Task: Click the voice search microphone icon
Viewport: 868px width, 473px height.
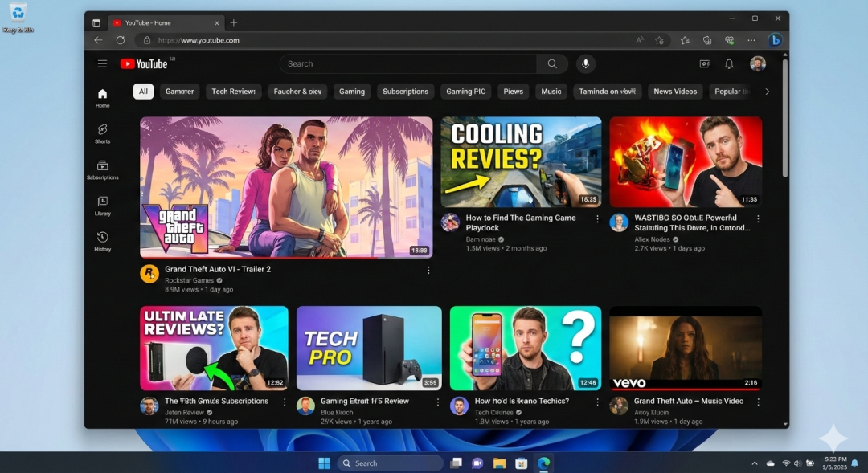Action: (585, 64)
